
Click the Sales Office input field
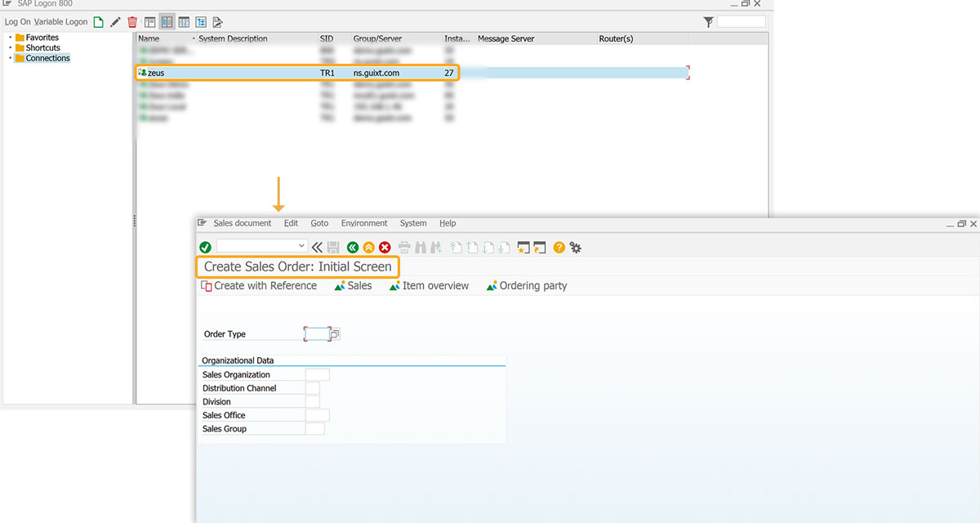pyautogui.click(x=317, y=415)
